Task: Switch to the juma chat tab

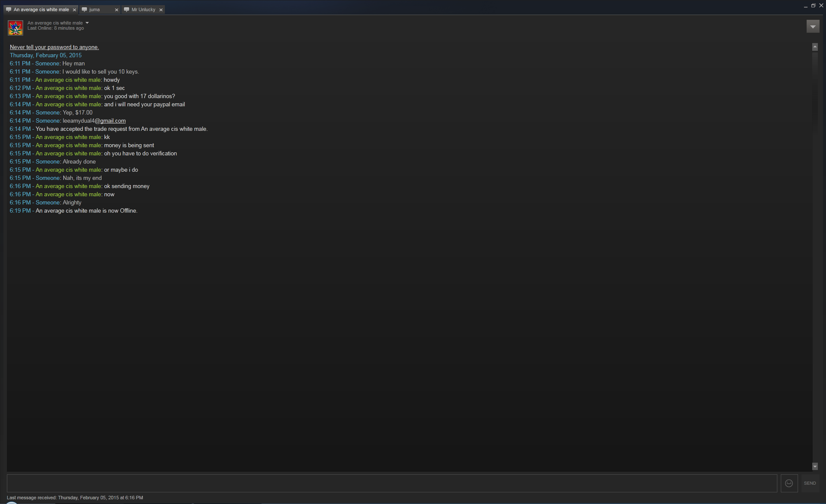Action: pos(99,9)
